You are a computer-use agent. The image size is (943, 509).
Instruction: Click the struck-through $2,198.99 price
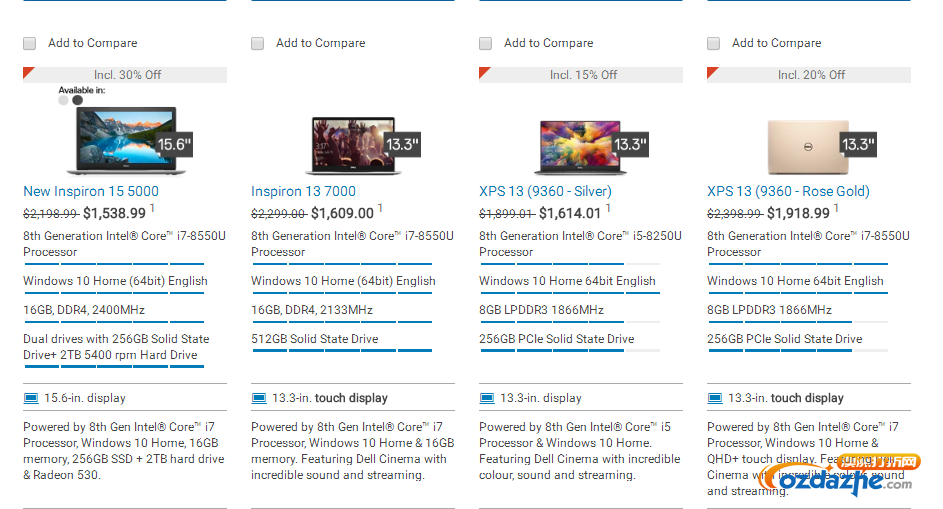tap(51, 214)
